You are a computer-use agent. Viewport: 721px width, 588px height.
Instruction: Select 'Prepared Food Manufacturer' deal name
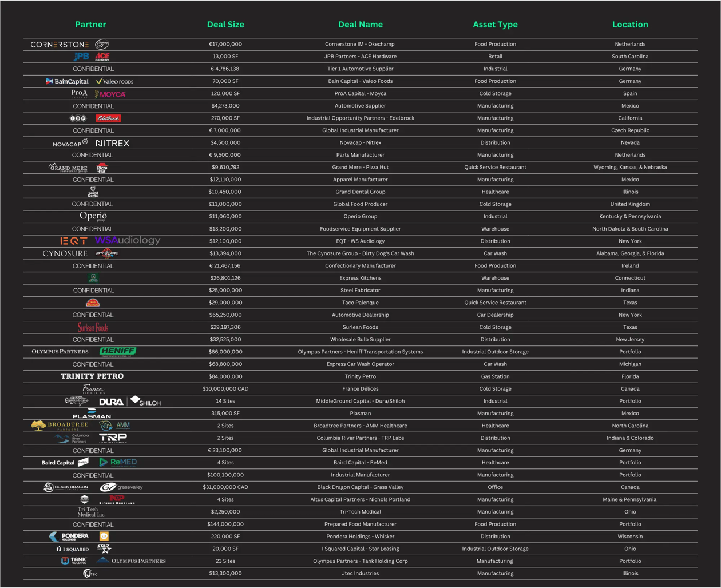click(360, 524)
